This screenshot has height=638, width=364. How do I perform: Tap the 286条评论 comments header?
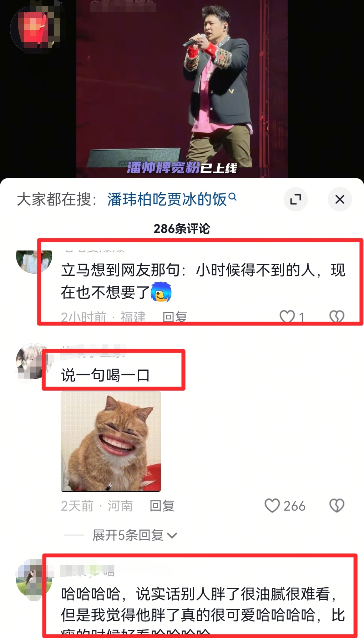click(x=182, y=229)
